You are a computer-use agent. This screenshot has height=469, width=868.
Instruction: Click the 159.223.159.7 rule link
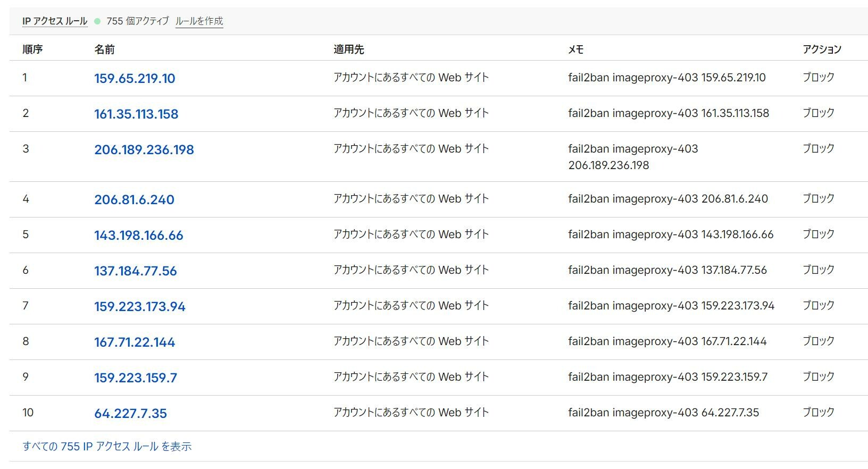136,378
